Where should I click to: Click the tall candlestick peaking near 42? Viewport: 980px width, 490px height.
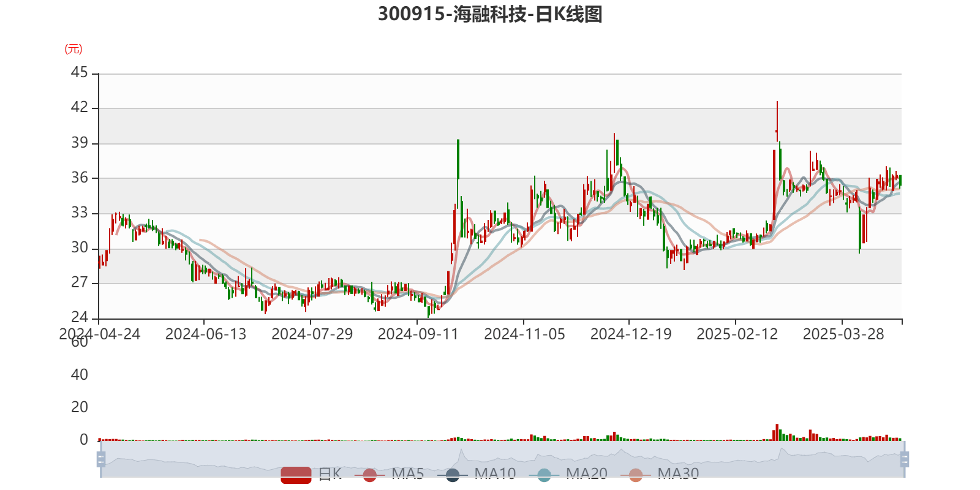777,123
